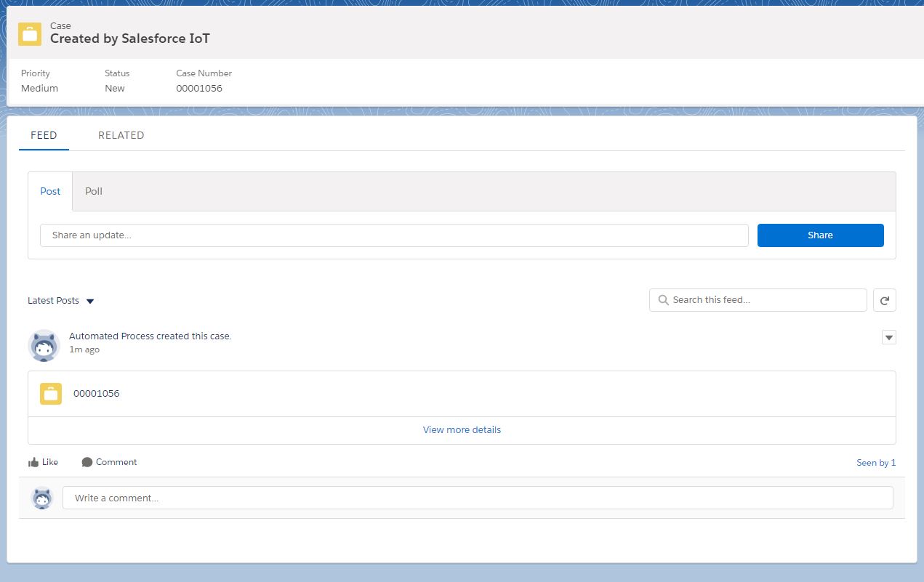The height and width of the screenshot is (582, 924).
Task: Click the user avatar beside comment box
Action: pos(43,498)
